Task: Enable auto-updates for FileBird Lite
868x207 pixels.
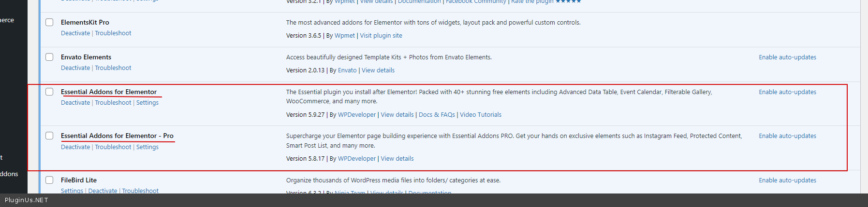Action: (787, 180)
